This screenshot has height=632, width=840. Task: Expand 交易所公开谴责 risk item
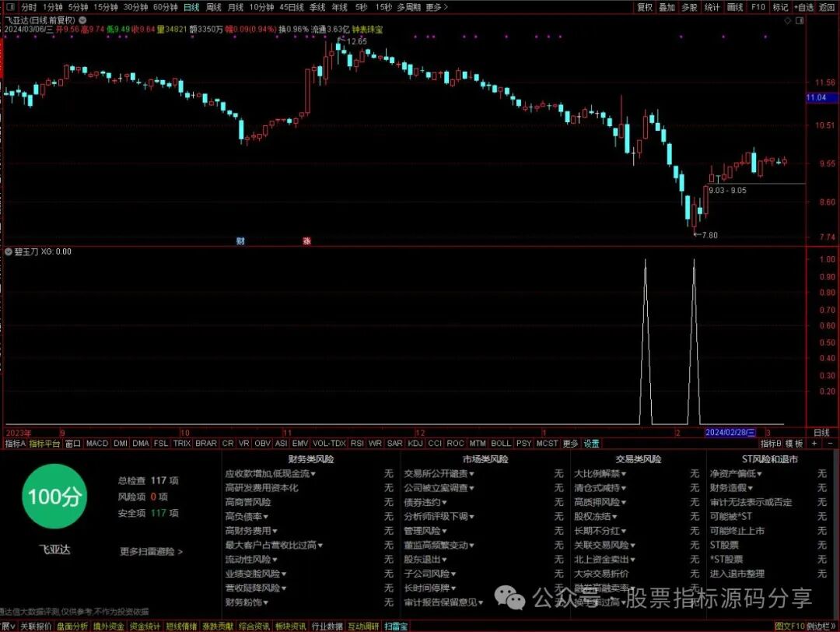[x=439, y=473]
